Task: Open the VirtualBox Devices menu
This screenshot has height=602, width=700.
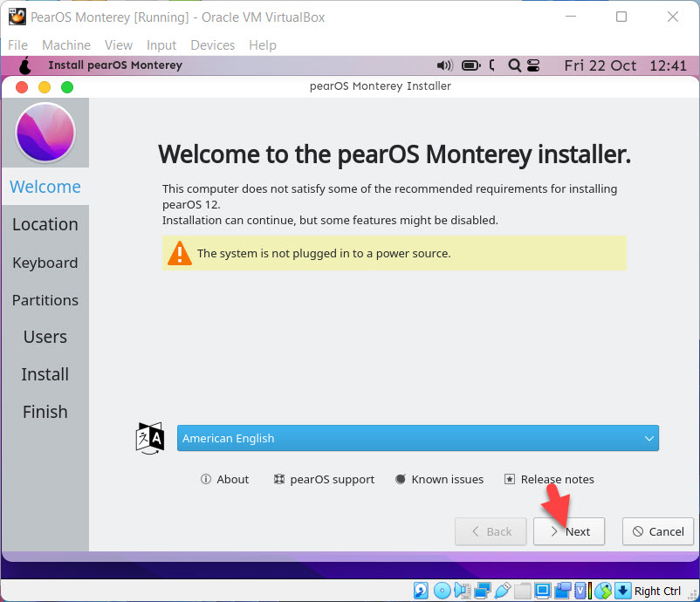Action: tap(212, 45)
